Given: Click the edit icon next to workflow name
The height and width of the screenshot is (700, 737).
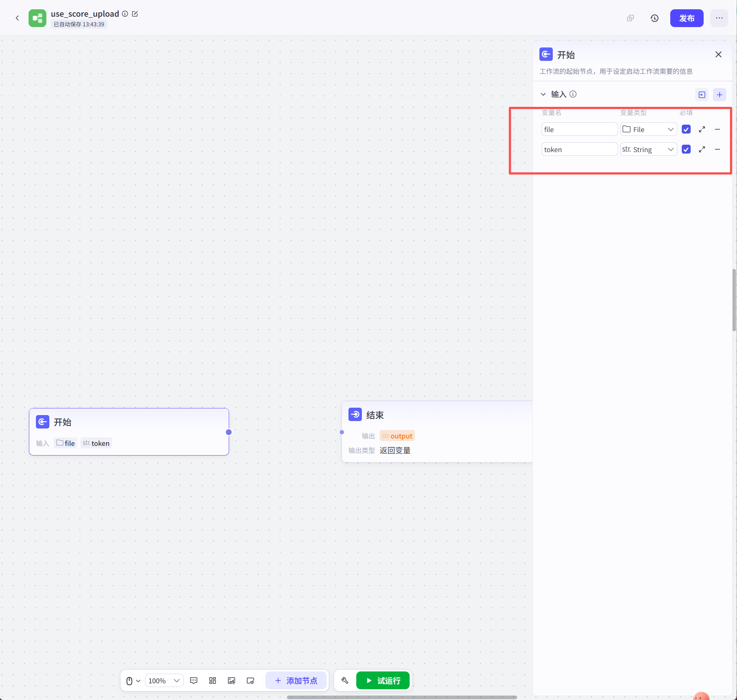Looking at the screenshot, I should point(135,14).
